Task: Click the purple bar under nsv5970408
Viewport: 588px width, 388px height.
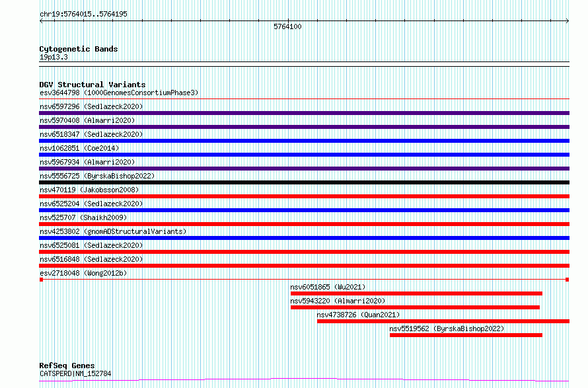Action: coord(304,127)
